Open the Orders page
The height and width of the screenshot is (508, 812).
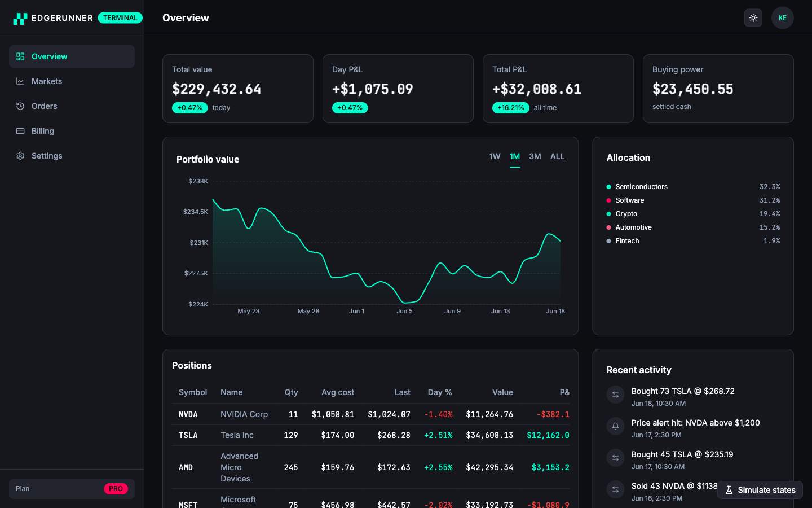click(x=72, y=106)
